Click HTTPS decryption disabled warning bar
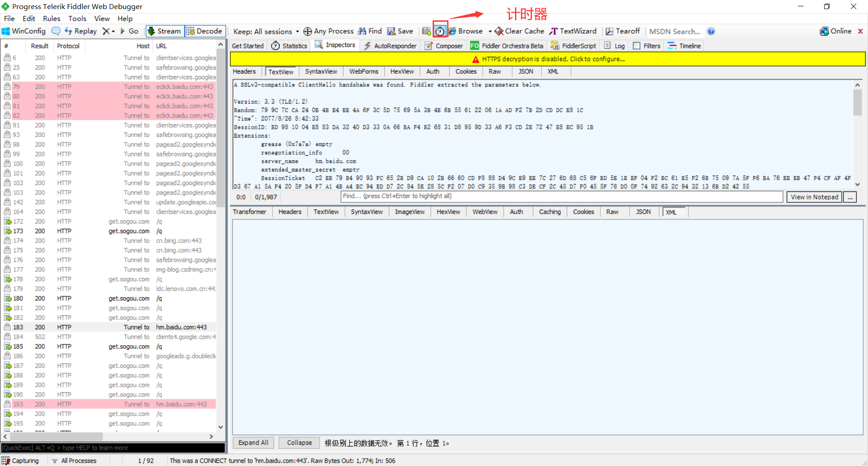 (x=548, y=59)
